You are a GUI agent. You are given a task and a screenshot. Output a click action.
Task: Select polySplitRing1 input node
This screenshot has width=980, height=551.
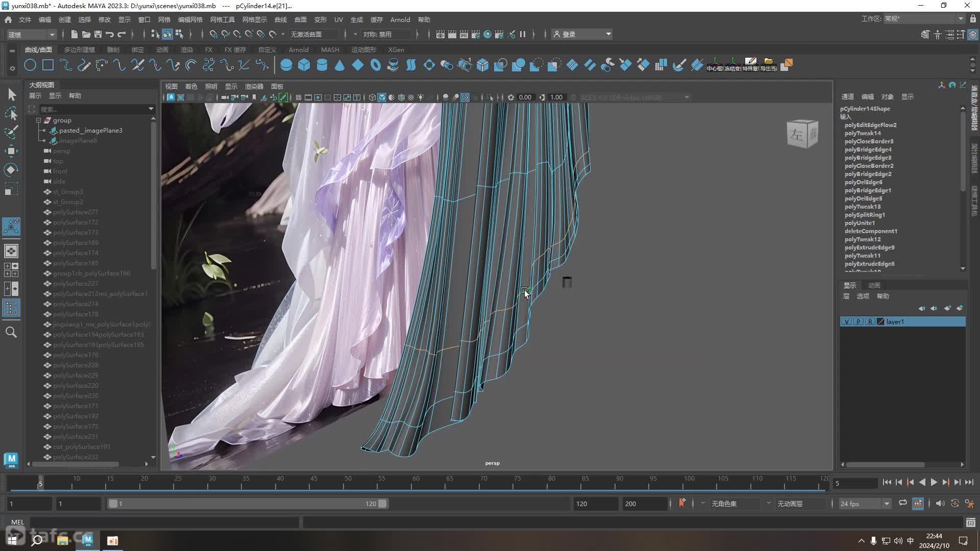865,215
